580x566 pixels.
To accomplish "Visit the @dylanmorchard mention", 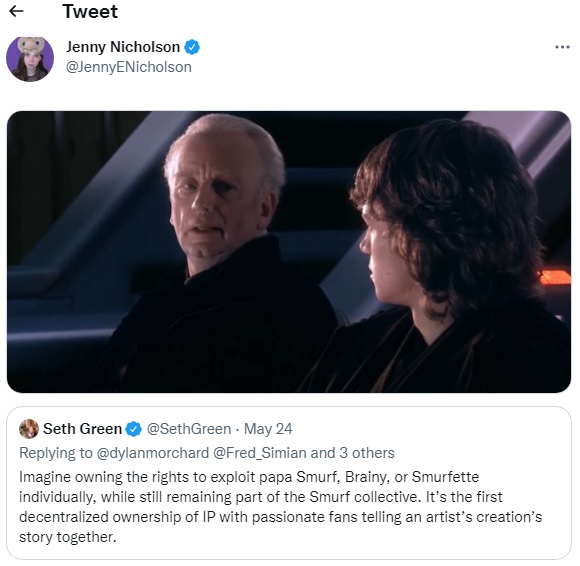I will [153, 453].
